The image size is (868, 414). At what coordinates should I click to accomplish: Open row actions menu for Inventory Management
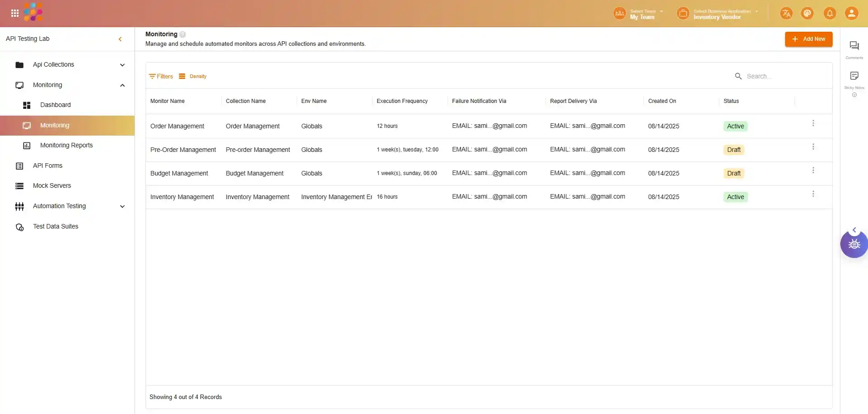[813, 194]
